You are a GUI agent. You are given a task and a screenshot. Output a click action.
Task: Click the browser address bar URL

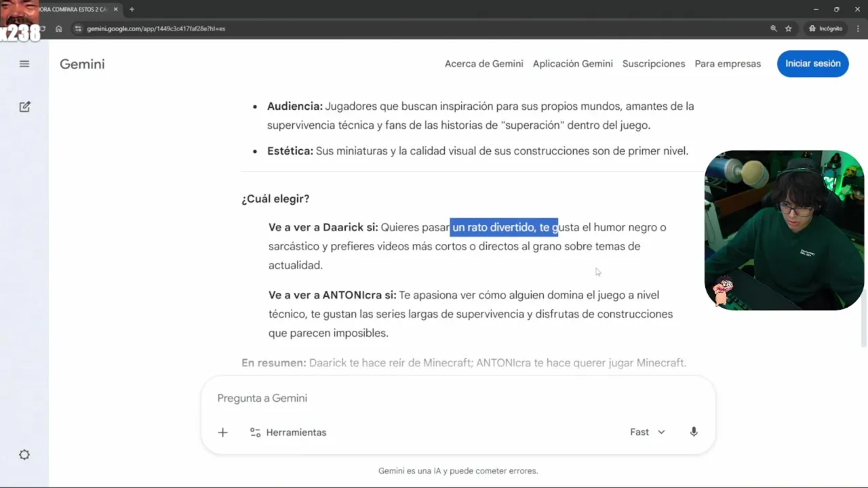click(x=156, y=29)
